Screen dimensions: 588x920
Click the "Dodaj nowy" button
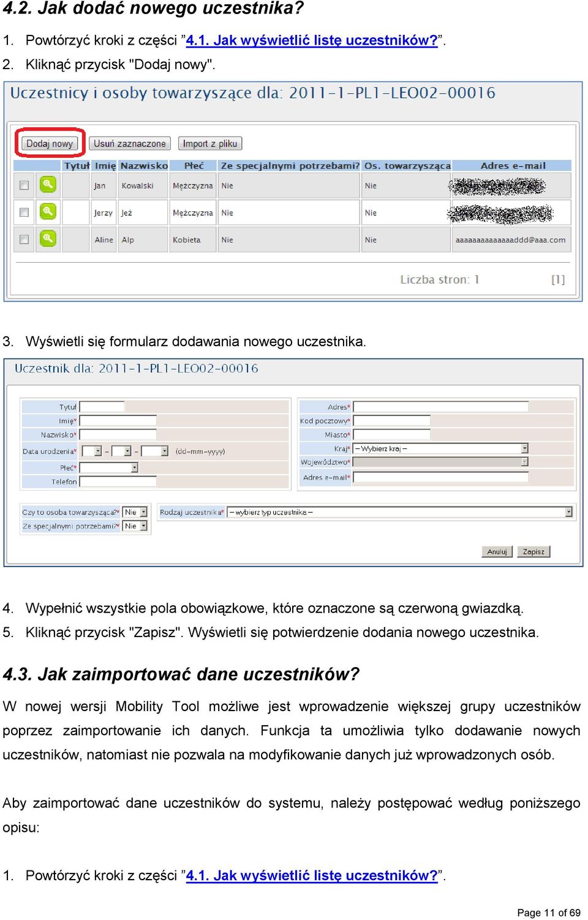[x=50, y=144]
